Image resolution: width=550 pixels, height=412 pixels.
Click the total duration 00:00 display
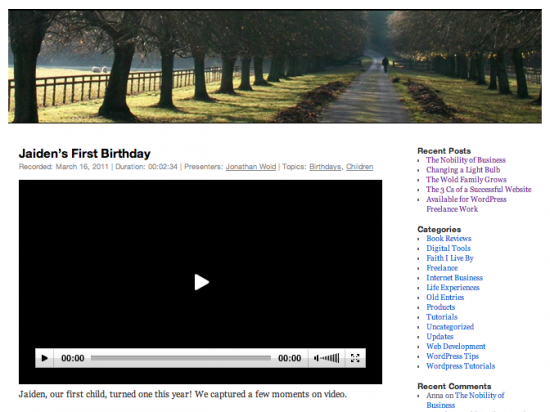pyautogui.click(x=289, y=358)
